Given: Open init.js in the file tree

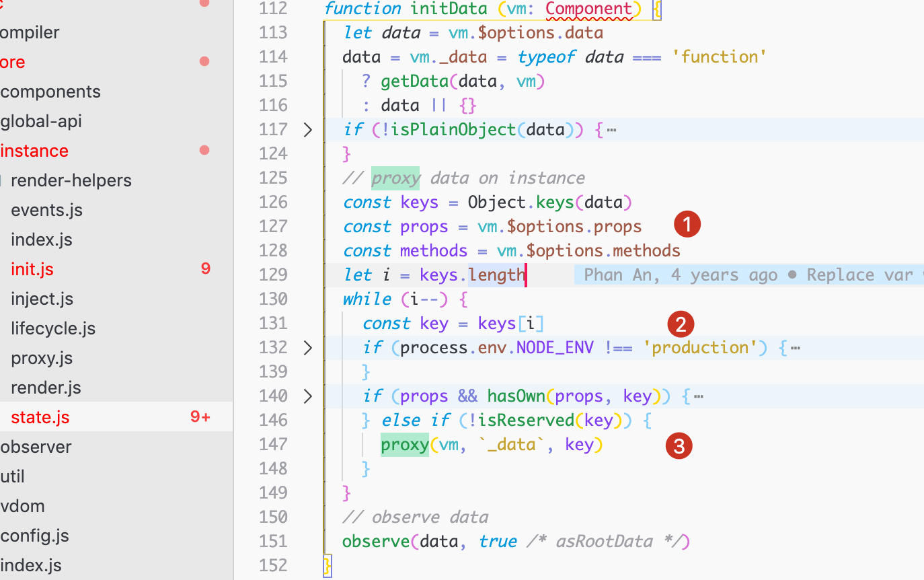Looking at the screenshot, I should coord(32,269).
